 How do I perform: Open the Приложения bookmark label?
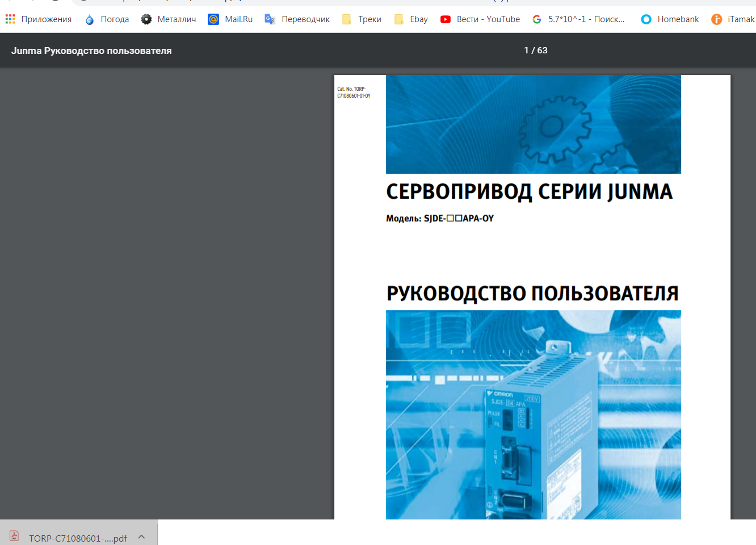[x=47, y=19]
